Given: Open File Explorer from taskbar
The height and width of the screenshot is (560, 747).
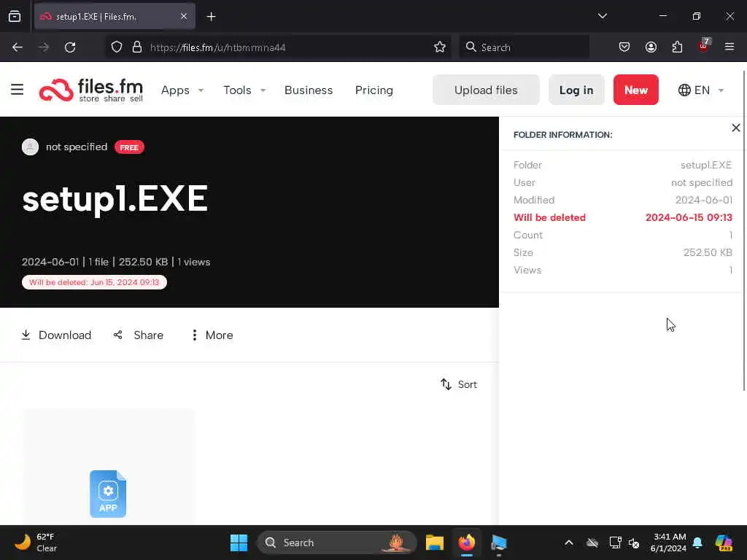Looking at the screenshot, I should (435, 542).
